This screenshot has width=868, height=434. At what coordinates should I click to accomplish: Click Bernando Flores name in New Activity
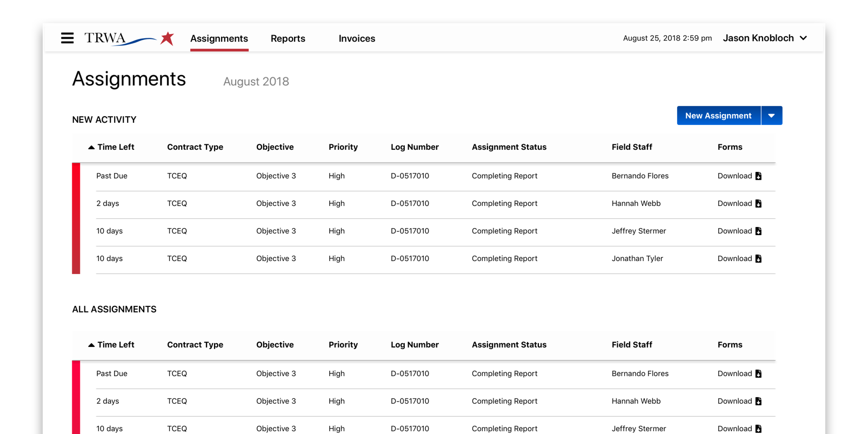640,176
